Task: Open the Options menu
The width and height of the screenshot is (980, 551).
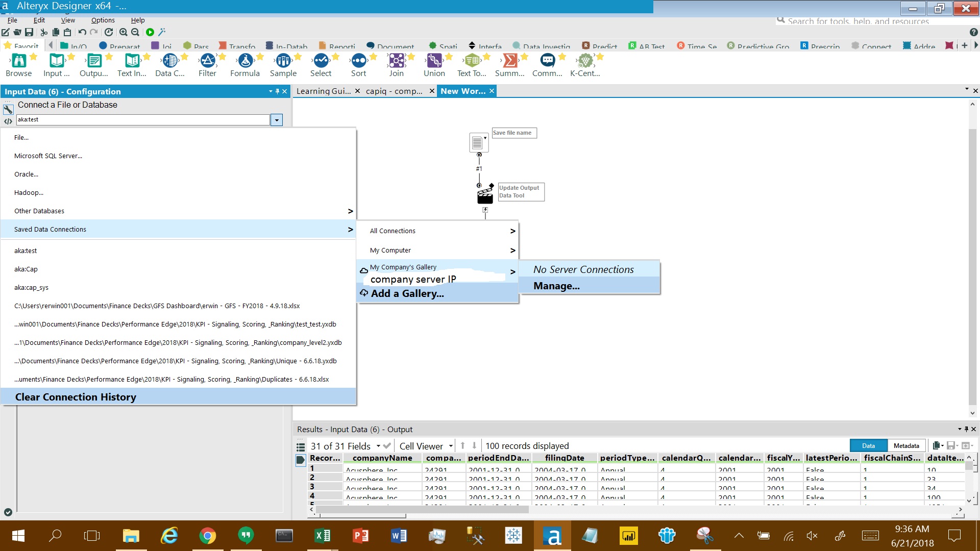Action: point(103,20)
